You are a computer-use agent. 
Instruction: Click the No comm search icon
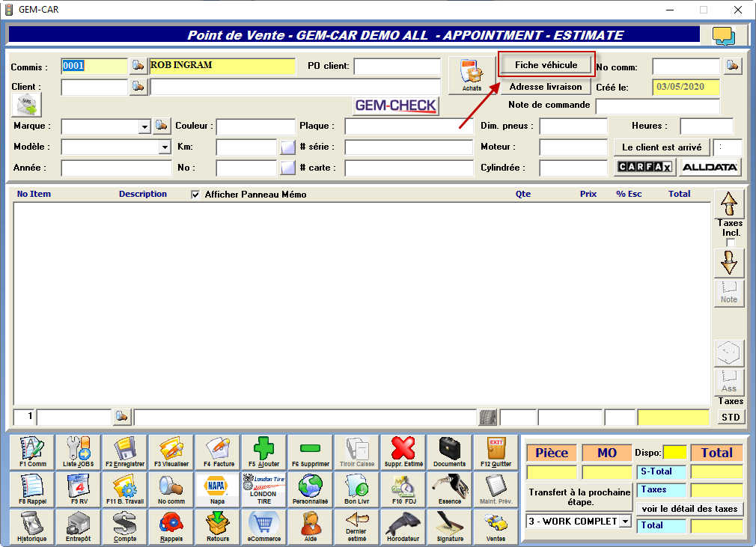pyautogui.click(x=171, y=489)
